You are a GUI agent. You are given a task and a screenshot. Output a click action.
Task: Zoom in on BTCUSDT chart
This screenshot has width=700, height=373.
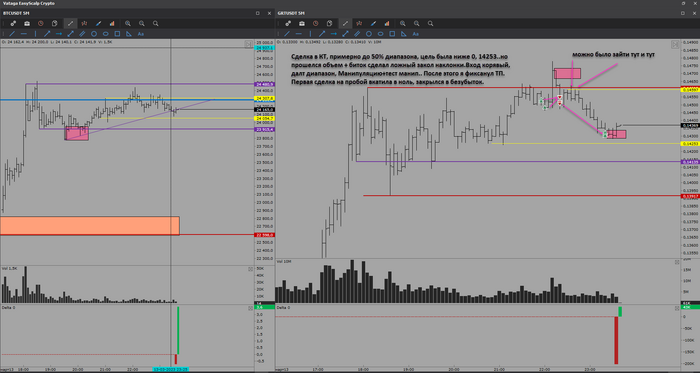pyautogui.click(x=128, y=23)
